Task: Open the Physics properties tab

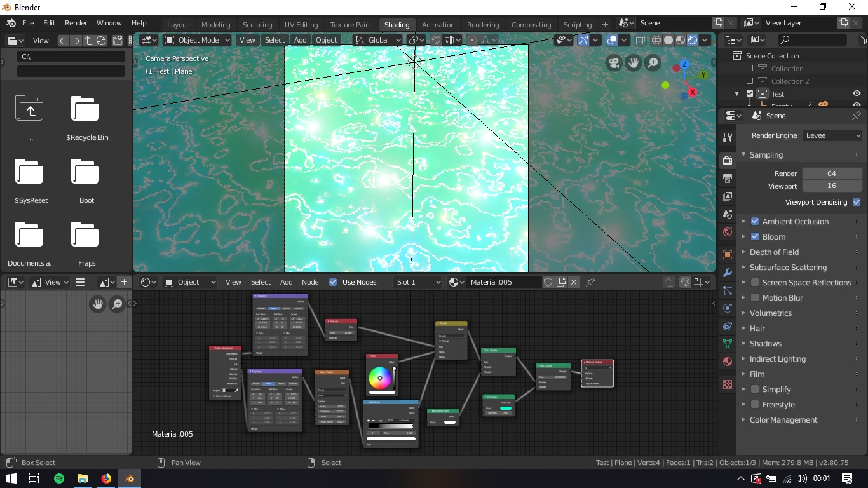Action: (728, 308)
